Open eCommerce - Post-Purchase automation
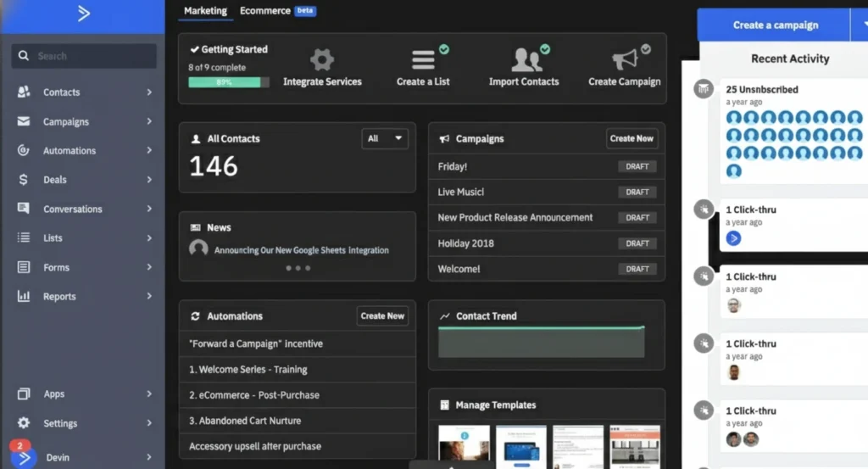868x469 pixels. tap(298, 395)
